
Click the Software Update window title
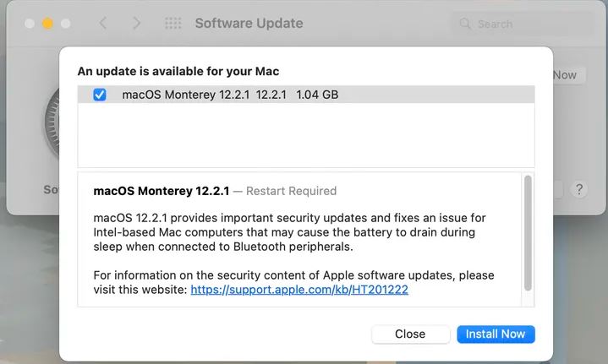(249, 24)
